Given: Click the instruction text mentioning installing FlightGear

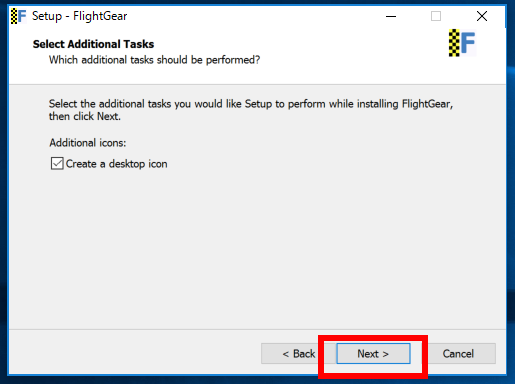Looking at the screenshot, I should pyautogui.click(x=251, y=104).
